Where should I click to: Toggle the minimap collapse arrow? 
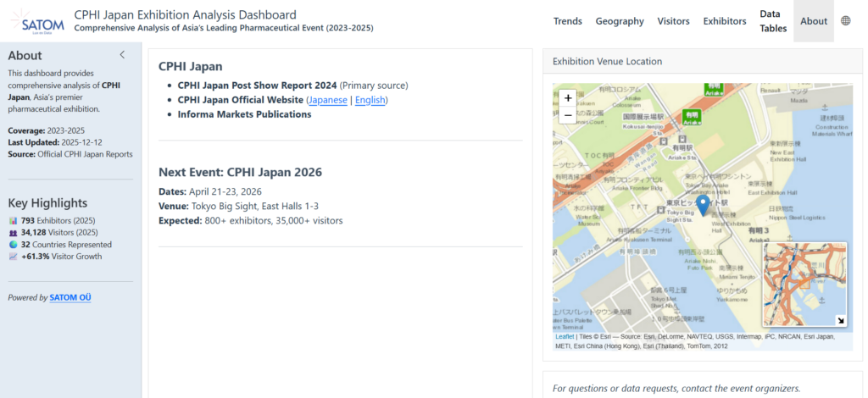point(840,320)
